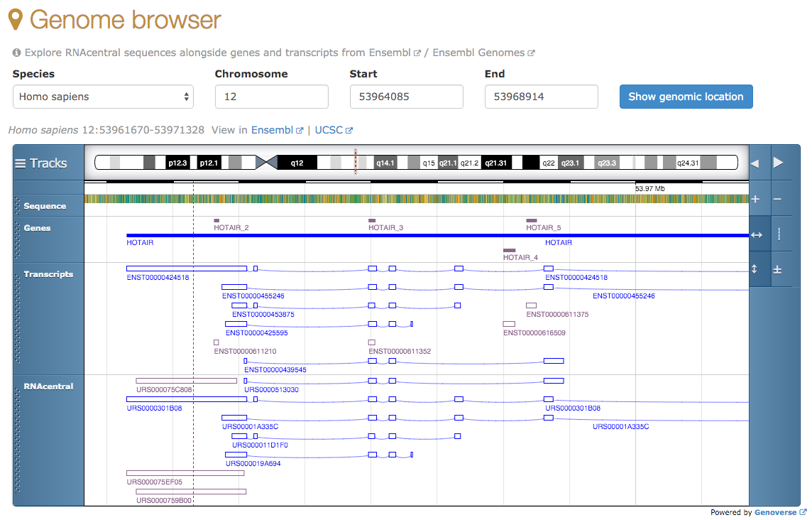812x520 pixels.
Task: Select Genes track label
Action: coord(37,227)
